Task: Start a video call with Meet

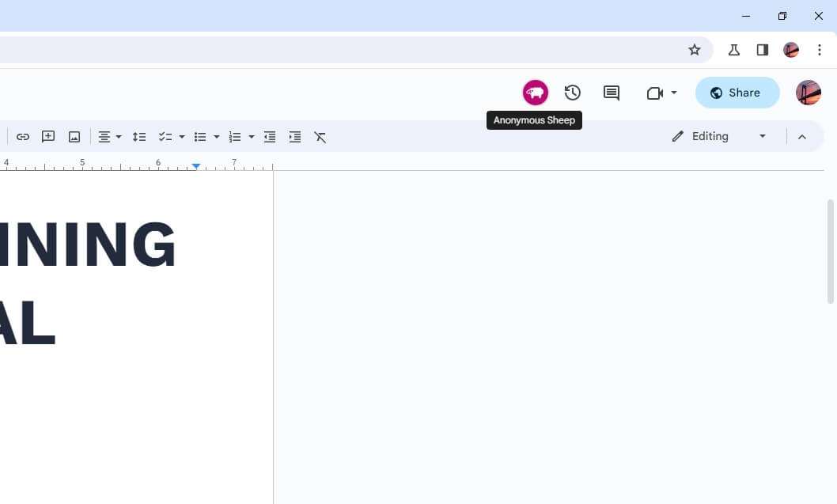Action: click(x=657, y=93)
